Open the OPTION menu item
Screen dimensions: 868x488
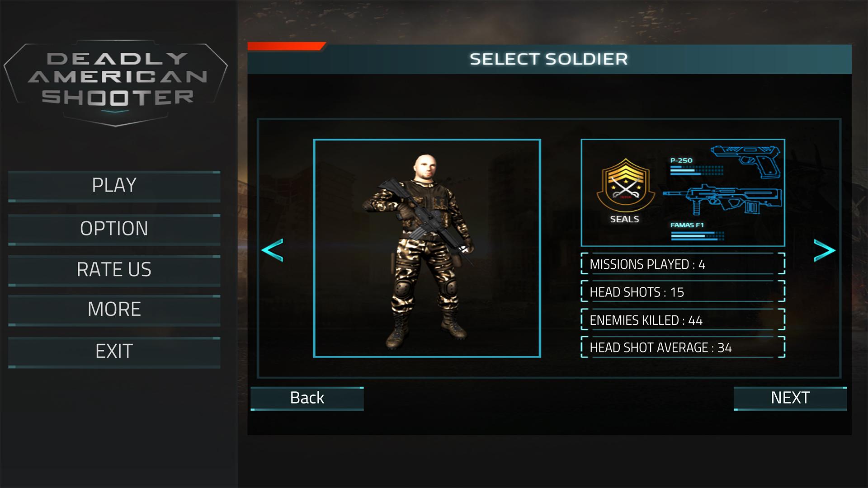[x=114, y=229]
